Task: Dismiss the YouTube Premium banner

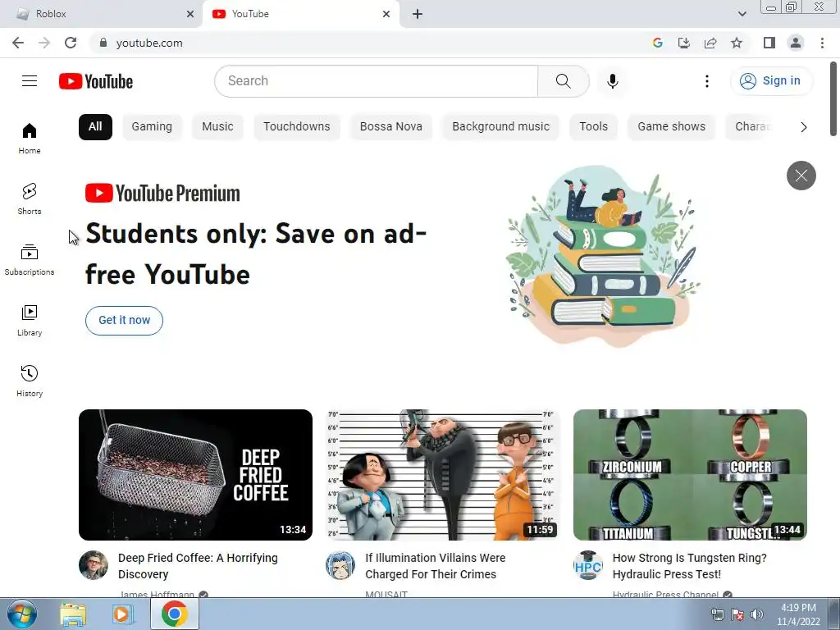Action: (801, 176)
